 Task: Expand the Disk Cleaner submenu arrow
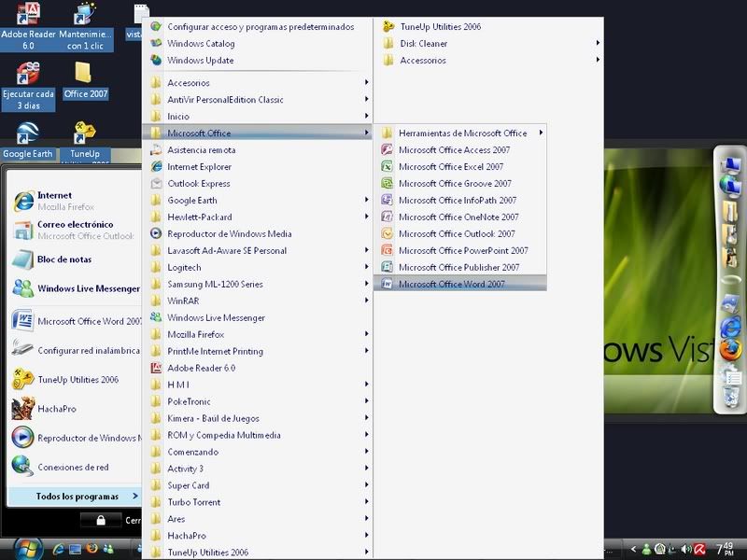point(598,43)
